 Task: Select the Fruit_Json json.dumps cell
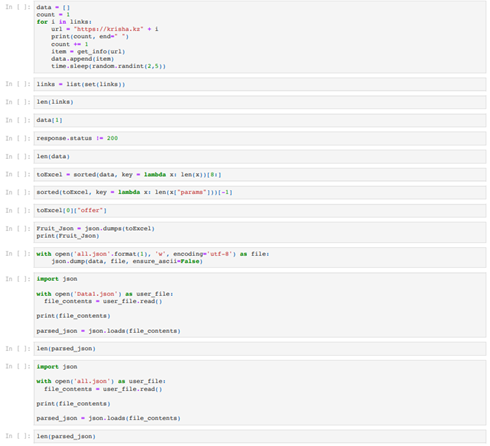pos(260,232)
